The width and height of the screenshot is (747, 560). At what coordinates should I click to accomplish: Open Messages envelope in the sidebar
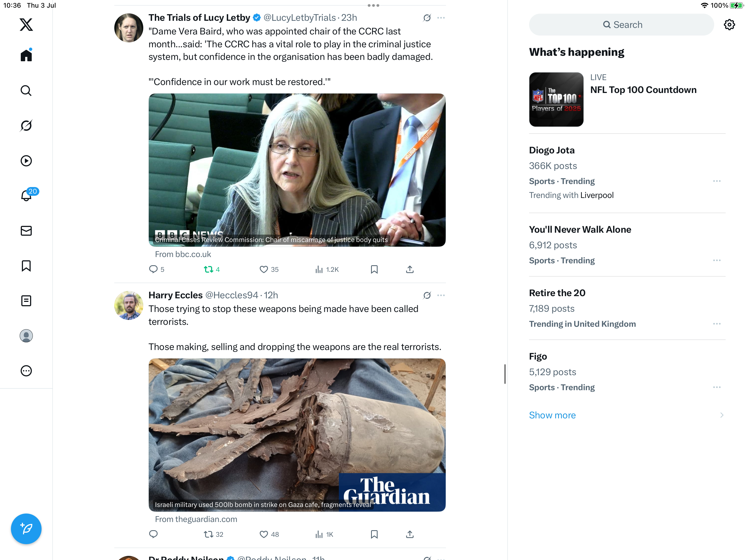tap(26, 231)
